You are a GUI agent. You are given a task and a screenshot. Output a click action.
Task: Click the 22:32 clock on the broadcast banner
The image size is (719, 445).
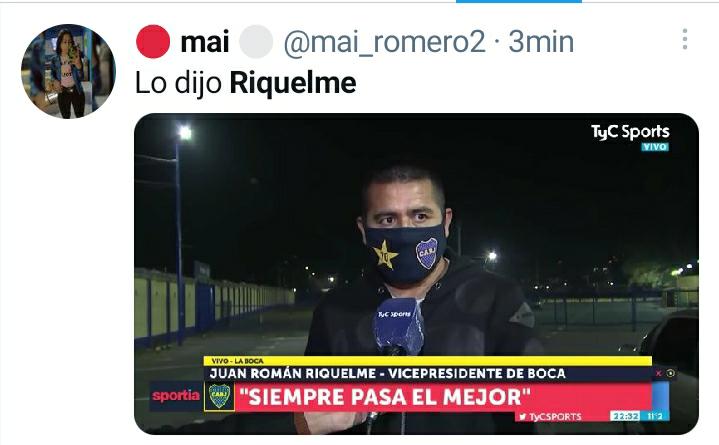626,416
